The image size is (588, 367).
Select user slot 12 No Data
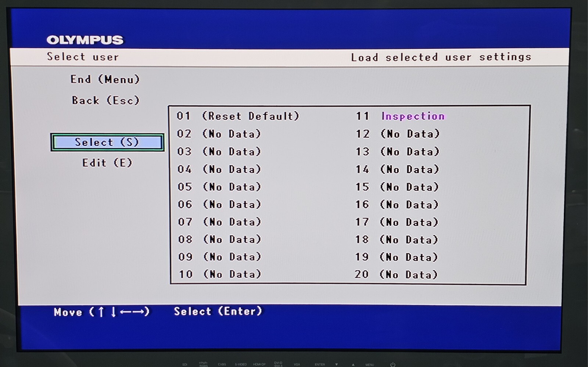(x=397, y=134)
